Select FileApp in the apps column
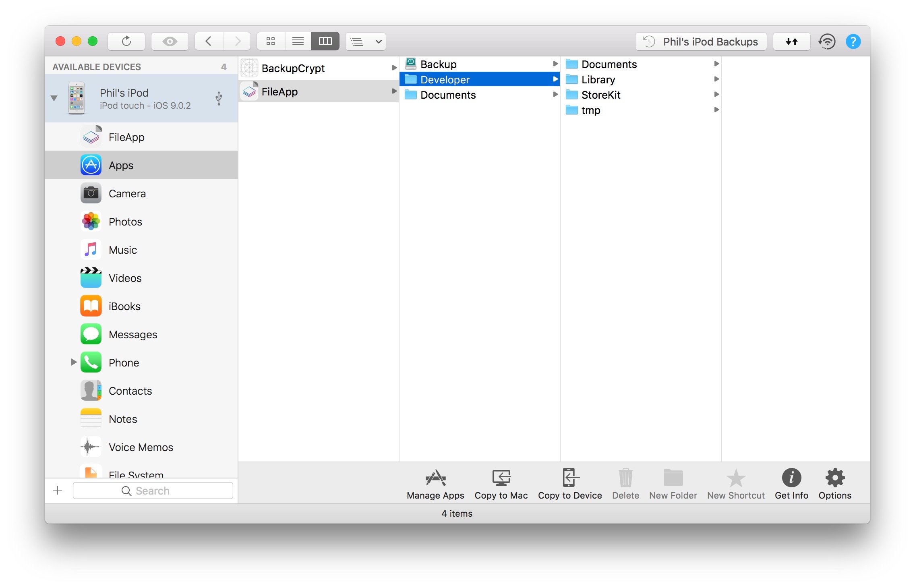915x588 pixels. tap(319, 91)
